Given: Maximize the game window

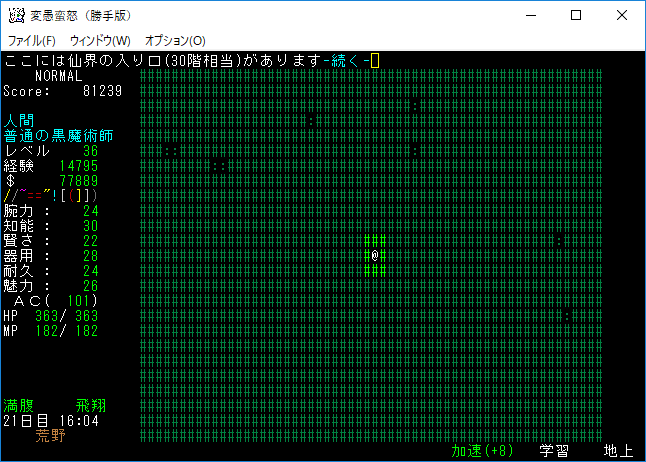Looking at the screenshot, I should tap(576, 16).
